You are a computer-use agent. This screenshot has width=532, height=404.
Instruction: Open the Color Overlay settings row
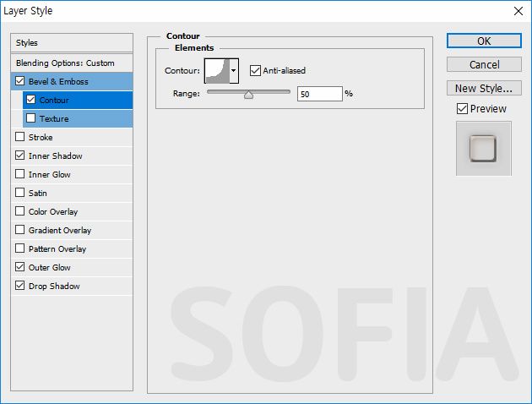tap(72, 212)
